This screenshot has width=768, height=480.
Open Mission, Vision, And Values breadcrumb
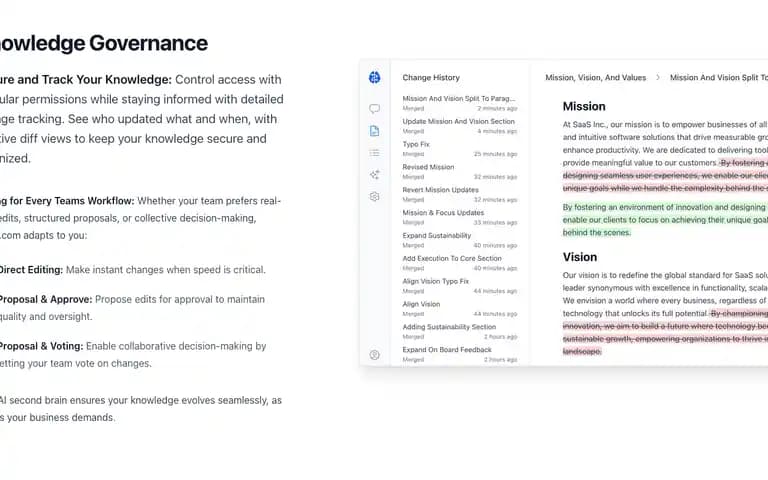596,77
